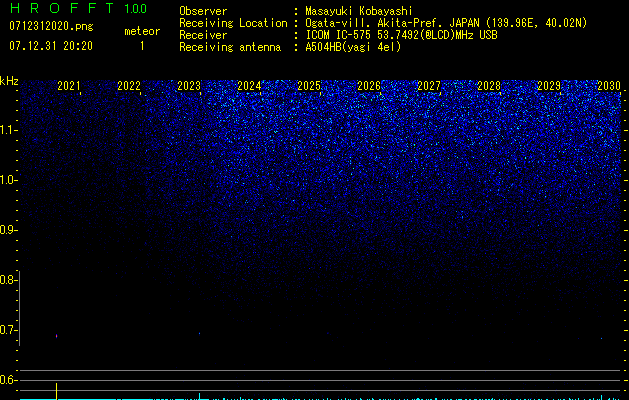Click the 0.6 kHz axis label
This screenshot has width=629, height=400.
click(x=8, y=380)
